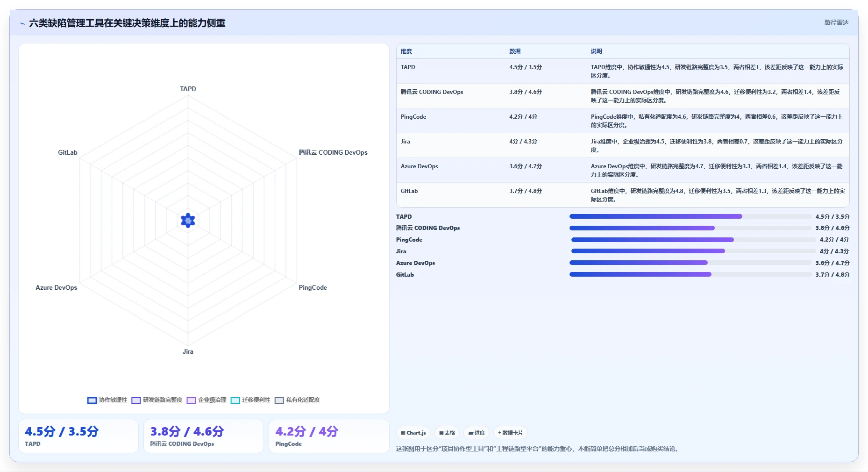Image resolution: width=868 pixels, height=472 pixels.
Task: Click the PingCode radar axis label
Action: point(313,287)
